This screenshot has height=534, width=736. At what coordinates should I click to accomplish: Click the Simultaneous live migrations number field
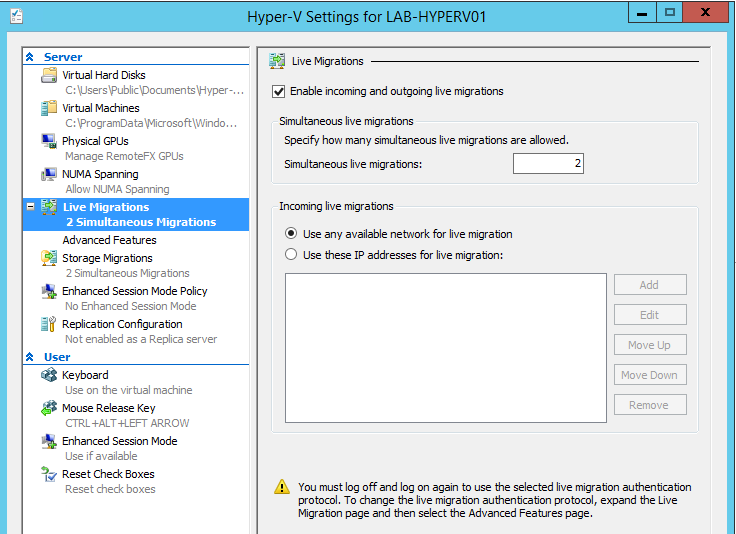tap(548, 163)
